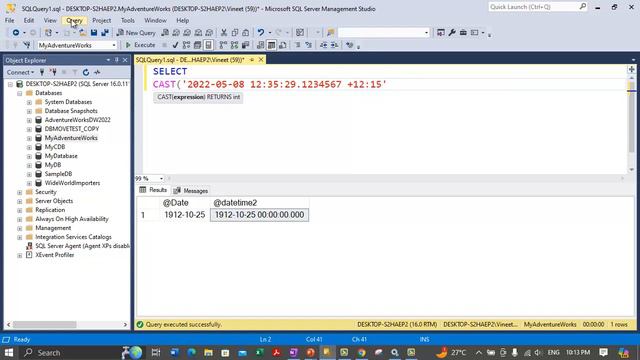The width and height of the screenshot is (640, 360).
Task: Close the Object Explorer panel
Action: (125, 60)
